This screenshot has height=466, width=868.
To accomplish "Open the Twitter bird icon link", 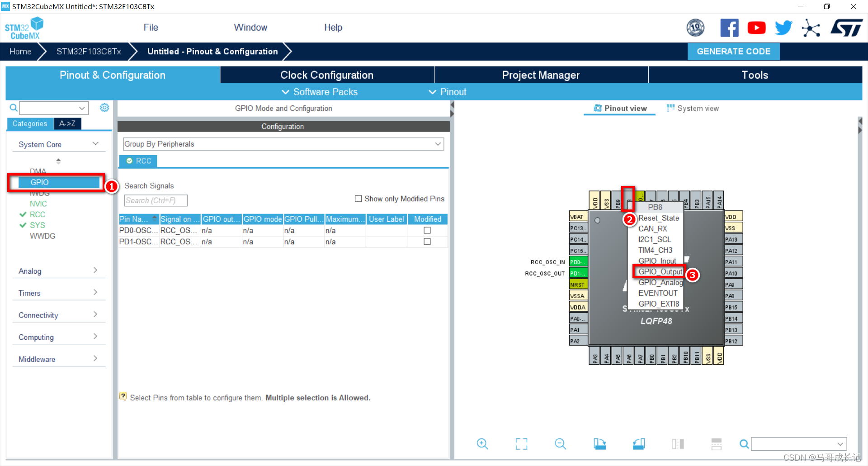I will pyautogui.click(x=783, y=28).
